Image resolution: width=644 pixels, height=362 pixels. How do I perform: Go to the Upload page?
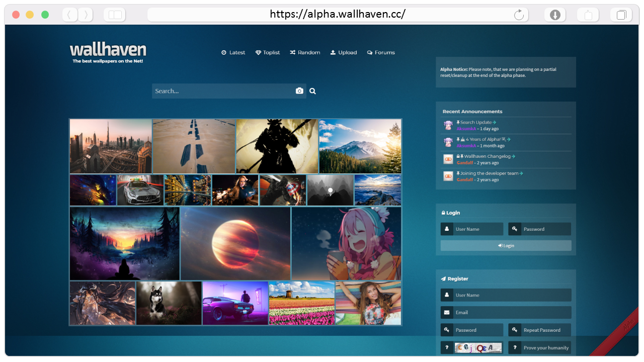click(x=344, y=52)
